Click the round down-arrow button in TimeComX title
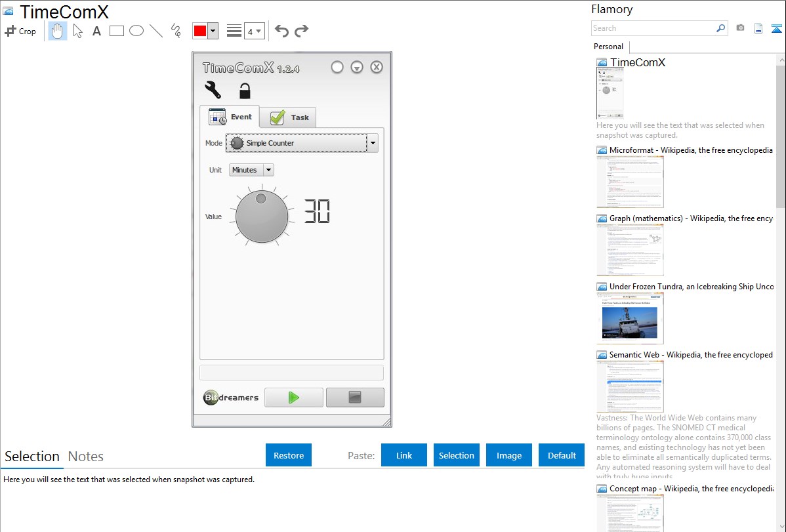 coord(357,67)
